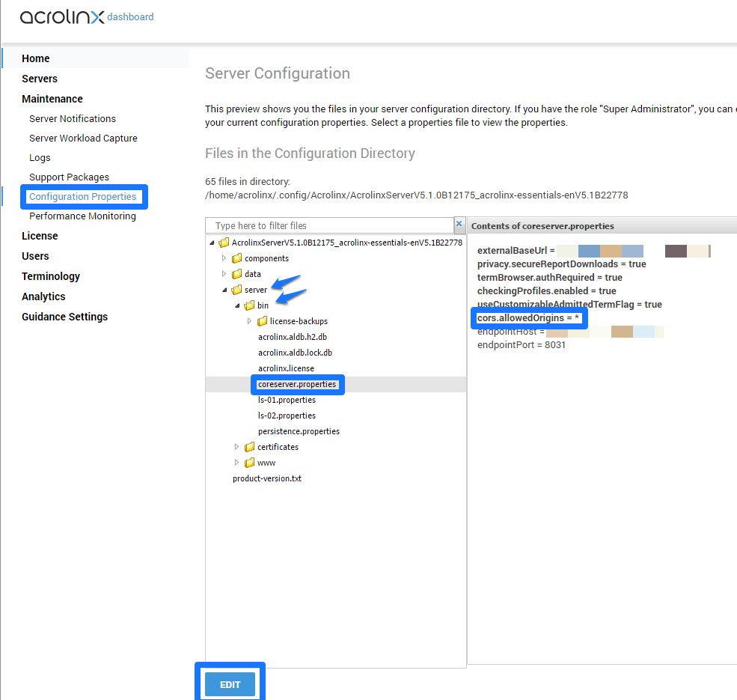Click the configuration directory path text
737x700 pixels.
click(x=417, y=195)
